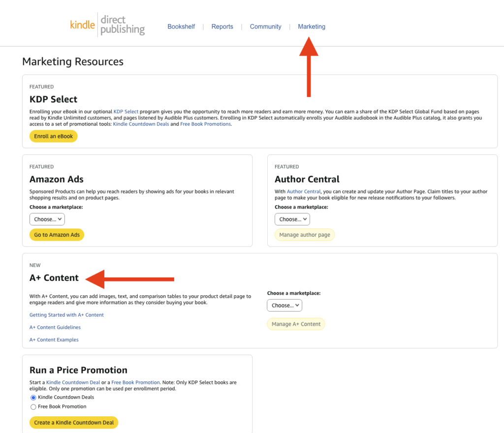Screen dimensions: 504x433
Task: Open Kindle Countdown Deals link under KDP Select
Action: [141, 124]
